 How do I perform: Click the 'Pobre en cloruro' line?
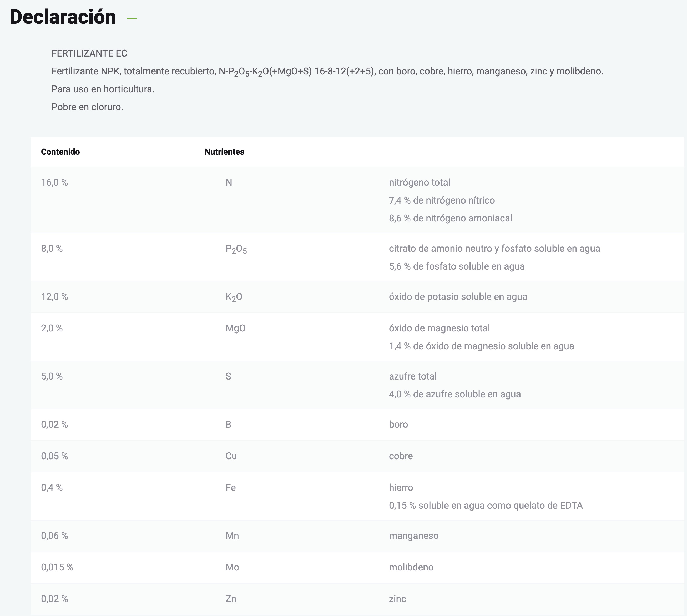pos(87,107)
